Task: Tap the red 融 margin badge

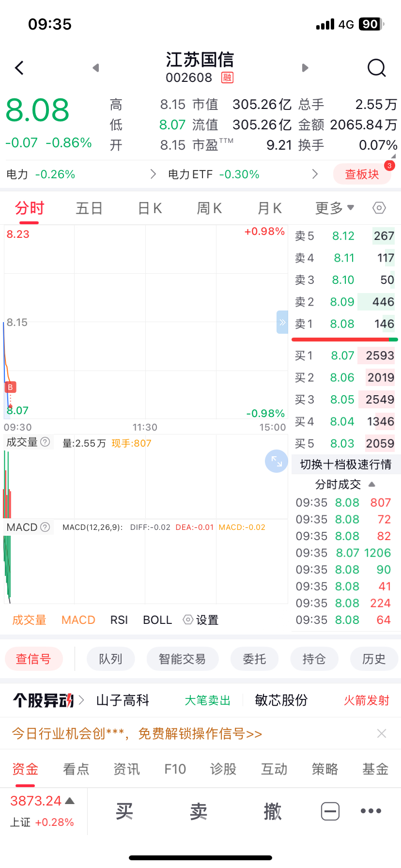Action: click(227, 77)
